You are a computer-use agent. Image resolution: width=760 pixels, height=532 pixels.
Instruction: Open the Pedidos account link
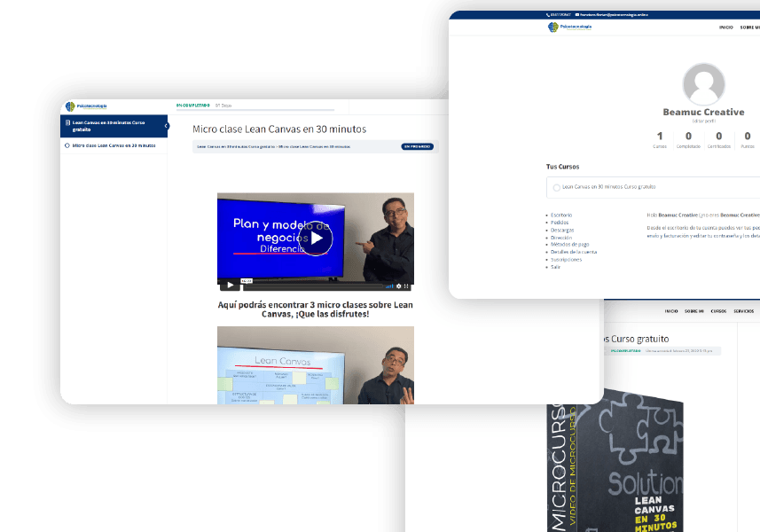pos(560,223)
